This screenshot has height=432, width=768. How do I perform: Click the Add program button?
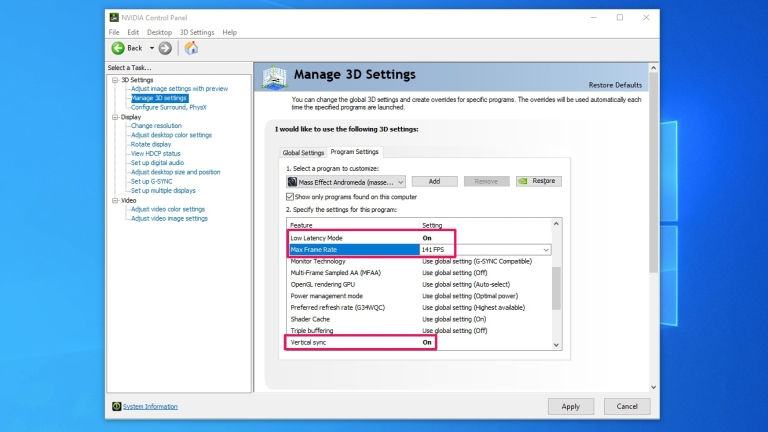tap(434, 181)
